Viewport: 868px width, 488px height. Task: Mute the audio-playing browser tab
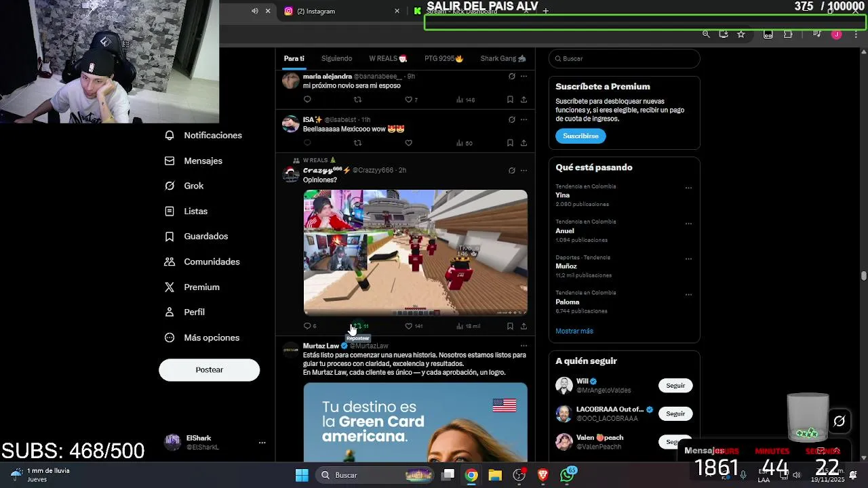point(255,11)
